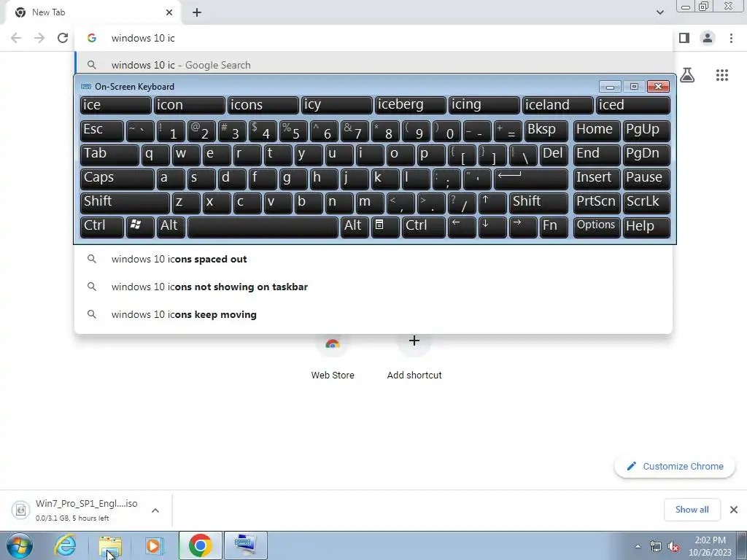747x560 pixels.
Task: Click Show all downloads
Action: 692,510
